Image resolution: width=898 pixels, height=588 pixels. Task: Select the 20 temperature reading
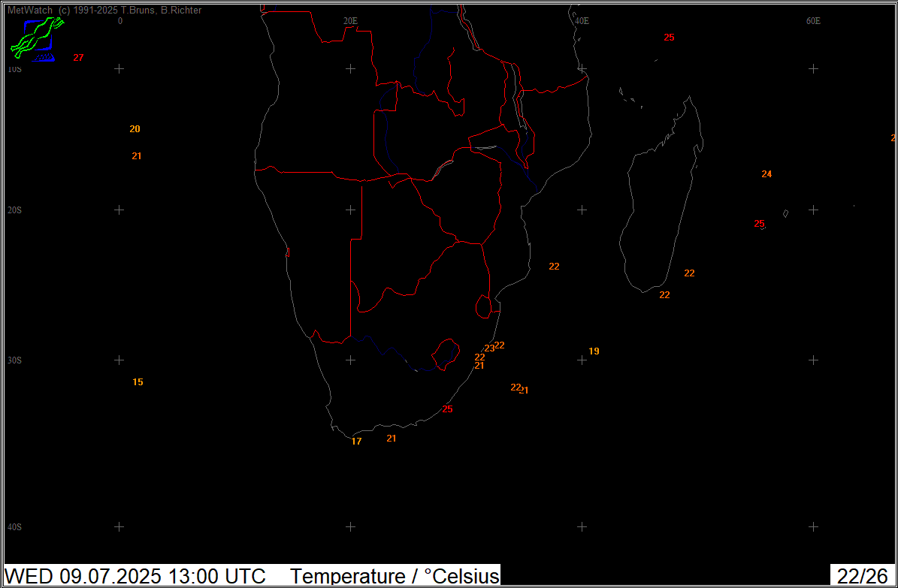coord(135,129)
